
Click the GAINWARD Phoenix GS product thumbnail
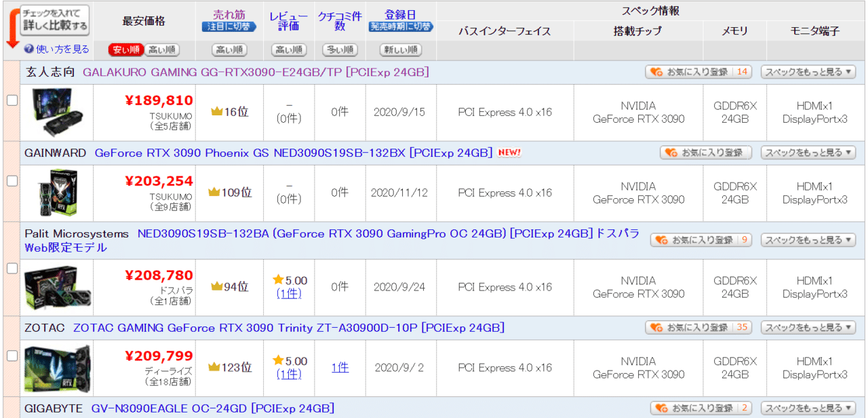[58, 193]
